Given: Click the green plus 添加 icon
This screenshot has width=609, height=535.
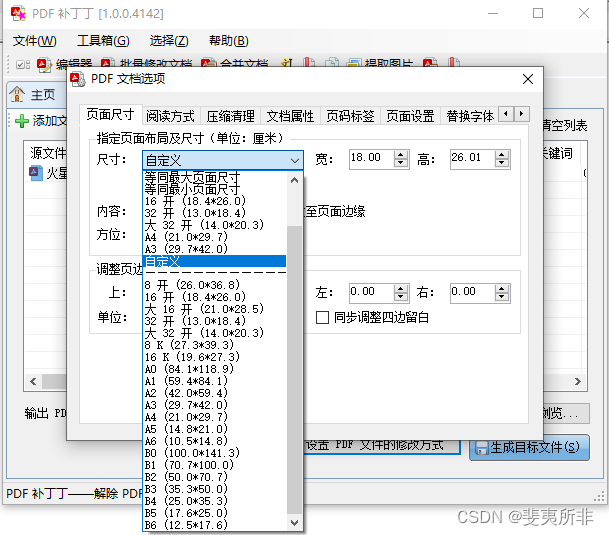Looking at the screenshot, I should click(x=22, y=121).
